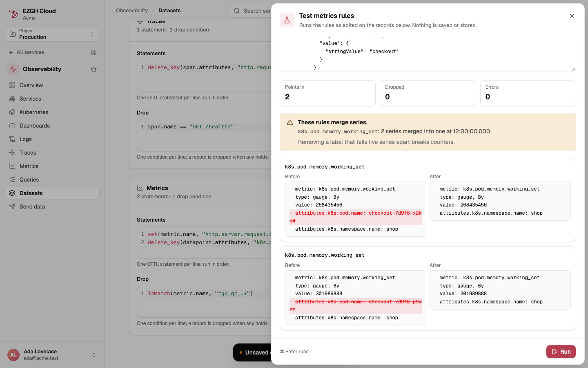Open the Overview page
Viewport: 588px width, 368px height.
click(x=52, y=85)
